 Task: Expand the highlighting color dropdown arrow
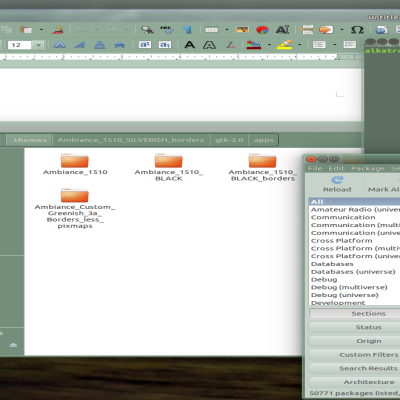299,45
